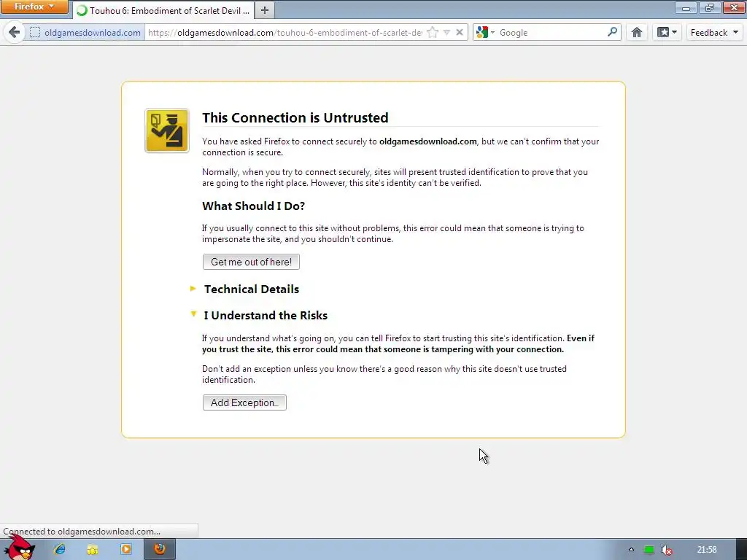This screenshot has width=747, height=560.
Task: Expand the Technical Details section
Action: (x=245, y=289)
